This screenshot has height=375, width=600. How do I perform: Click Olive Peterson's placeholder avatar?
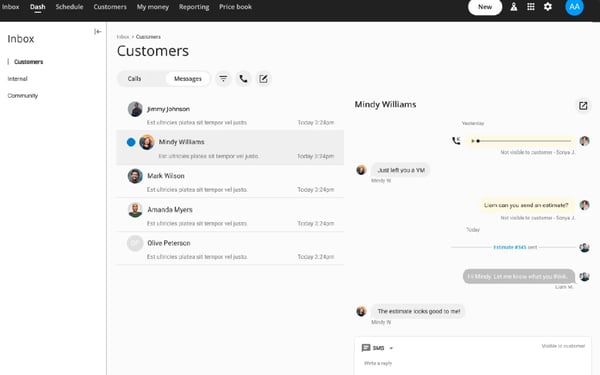[135, 243]
